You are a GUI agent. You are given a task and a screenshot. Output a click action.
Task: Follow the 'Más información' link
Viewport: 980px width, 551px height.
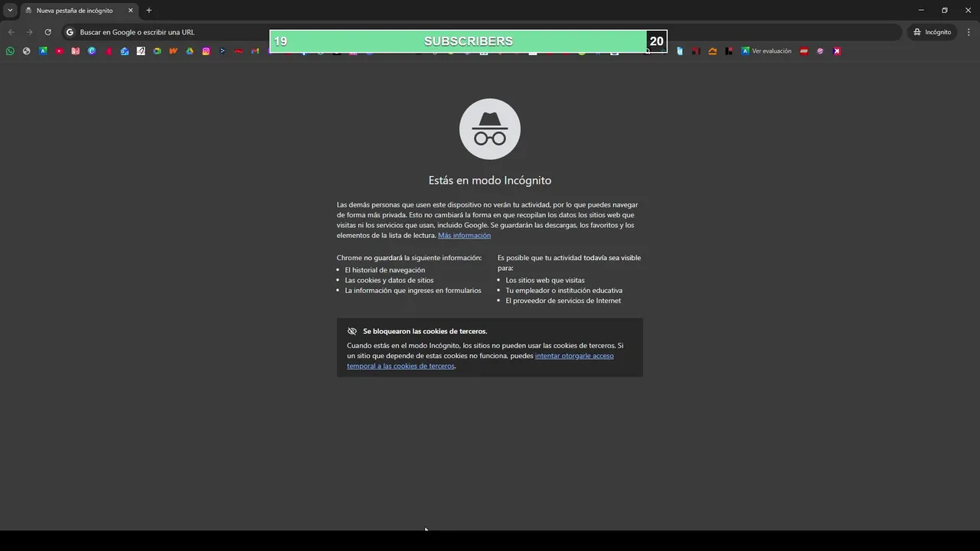click(464, 236)
